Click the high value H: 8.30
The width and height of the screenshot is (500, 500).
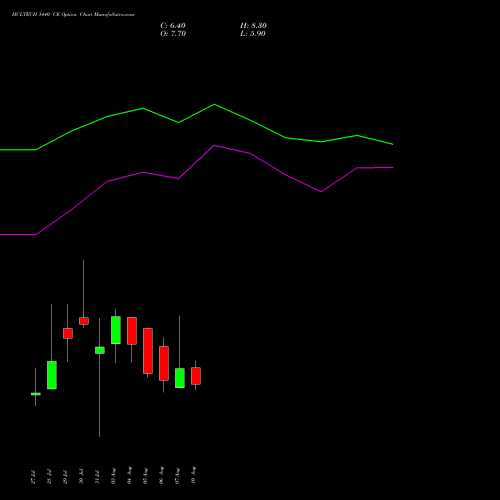pos(253,26)
